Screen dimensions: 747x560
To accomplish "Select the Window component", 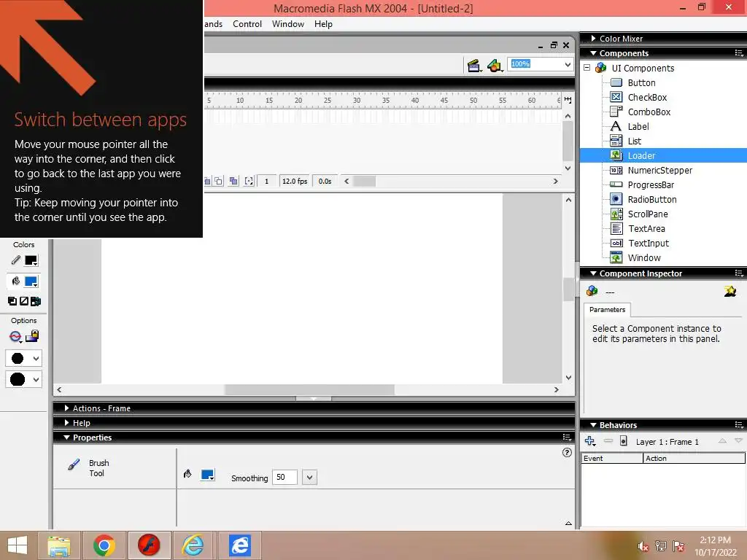I will point(644,257).
